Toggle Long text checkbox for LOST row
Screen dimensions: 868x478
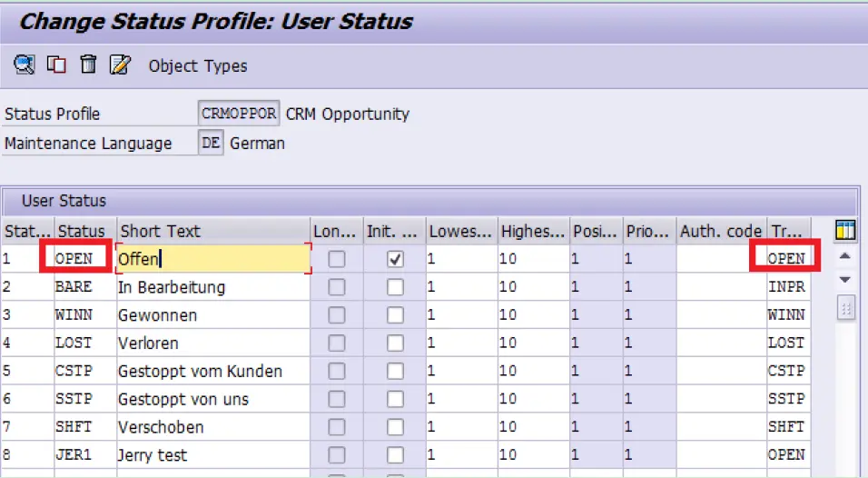point(337,343)
